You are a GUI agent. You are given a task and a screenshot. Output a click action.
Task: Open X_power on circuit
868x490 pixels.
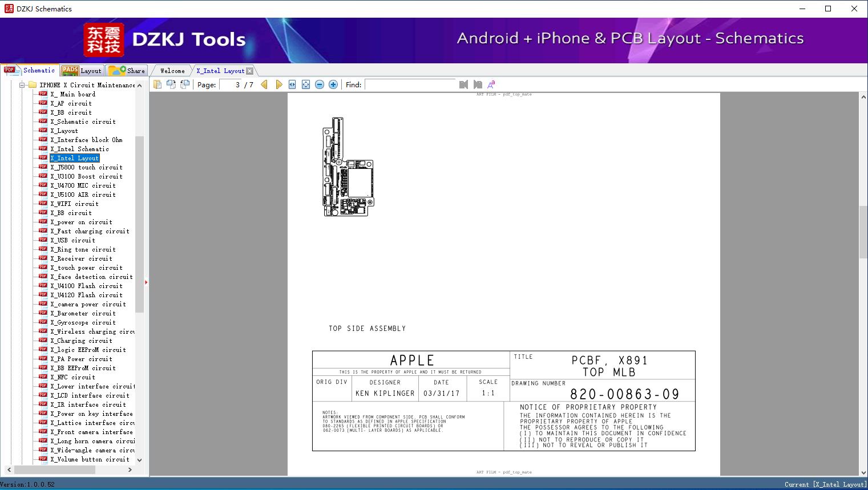(x=81, y=222)
